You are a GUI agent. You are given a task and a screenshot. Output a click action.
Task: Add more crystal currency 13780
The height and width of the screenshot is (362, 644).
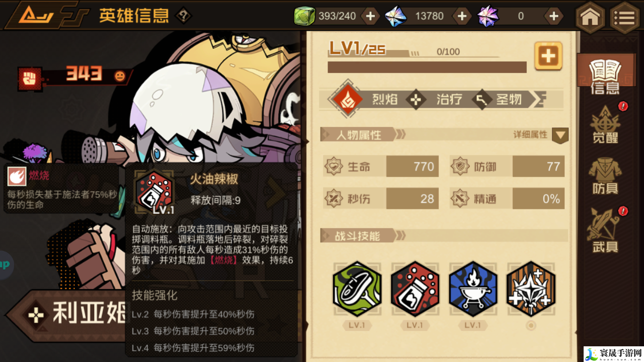(x=462, y=16)
